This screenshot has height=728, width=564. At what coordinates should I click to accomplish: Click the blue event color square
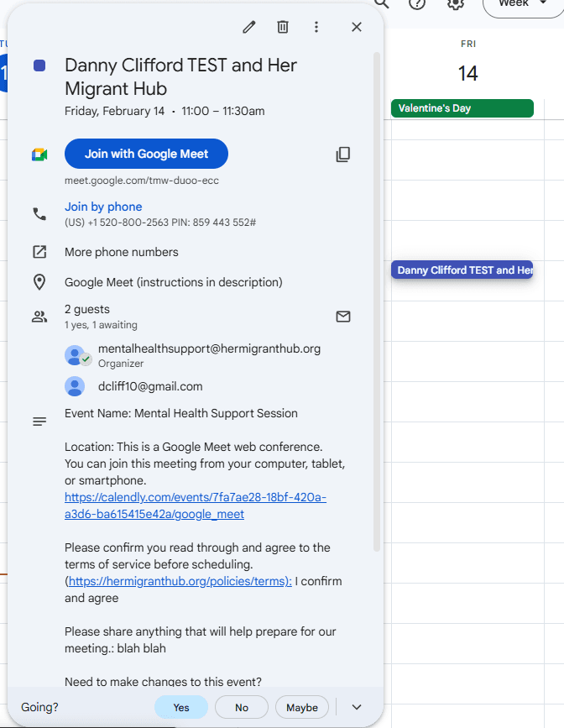39,65
